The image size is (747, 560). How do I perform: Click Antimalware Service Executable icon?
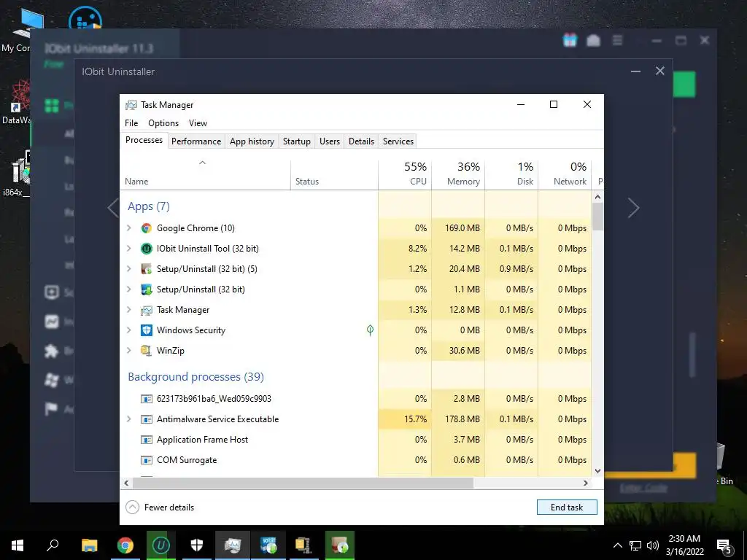146,419
